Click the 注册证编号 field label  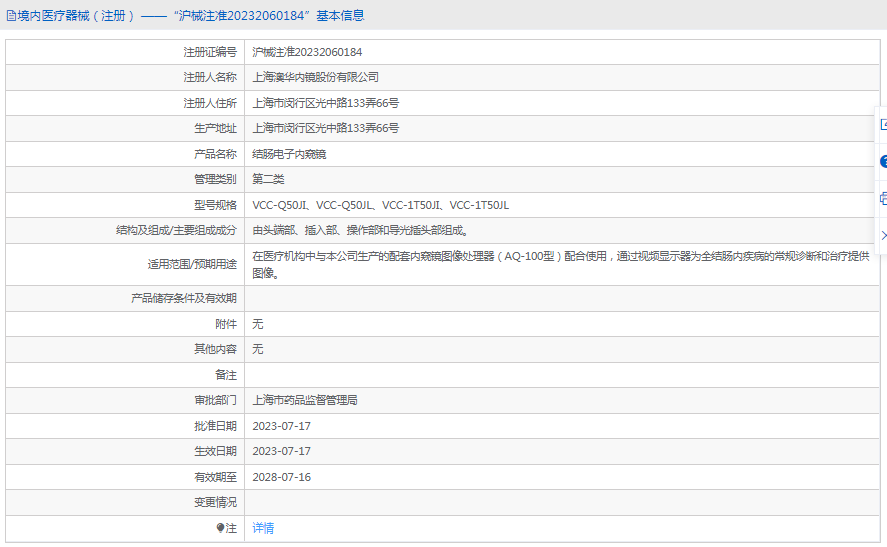click(x=210, y=52)
